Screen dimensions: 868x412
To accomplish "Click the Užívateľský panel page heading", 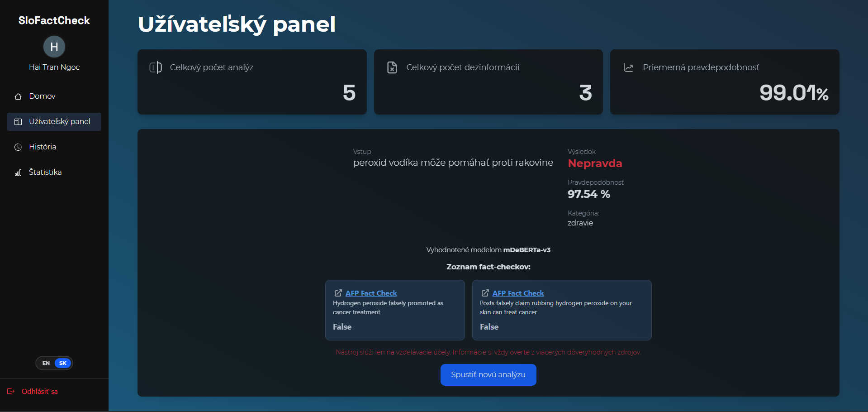I will [237, 24].
